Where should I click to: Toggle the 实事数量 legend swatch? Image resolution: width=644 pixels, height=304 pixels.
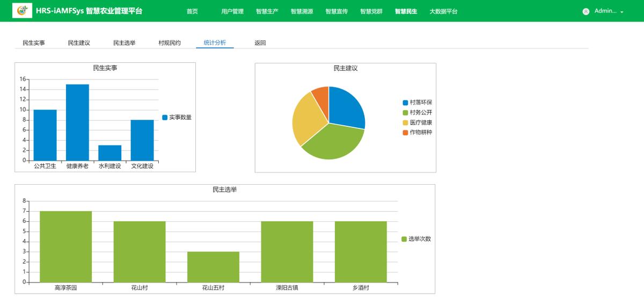click(165, 117)
